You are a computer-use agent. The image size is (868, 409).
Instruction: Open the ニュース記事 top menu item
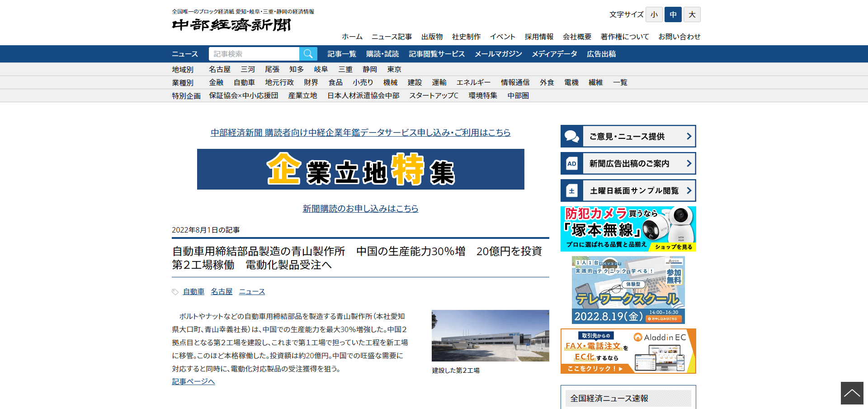coord(392,37)
